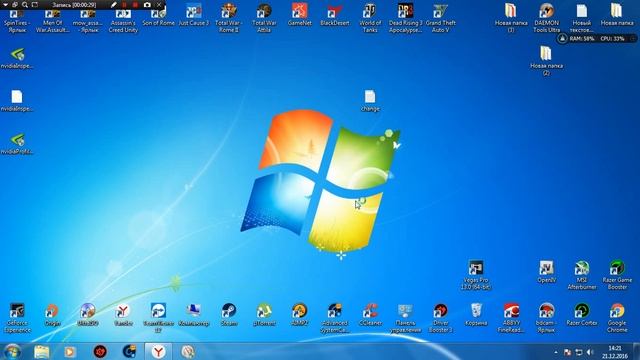Launch Men Of War Assault desktop shortcut

(52, 20)
